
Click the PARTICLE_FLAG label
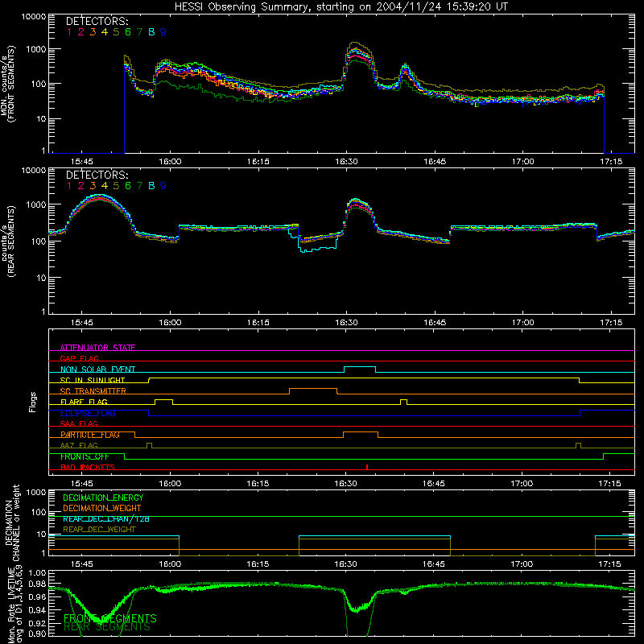pos(90,435)
